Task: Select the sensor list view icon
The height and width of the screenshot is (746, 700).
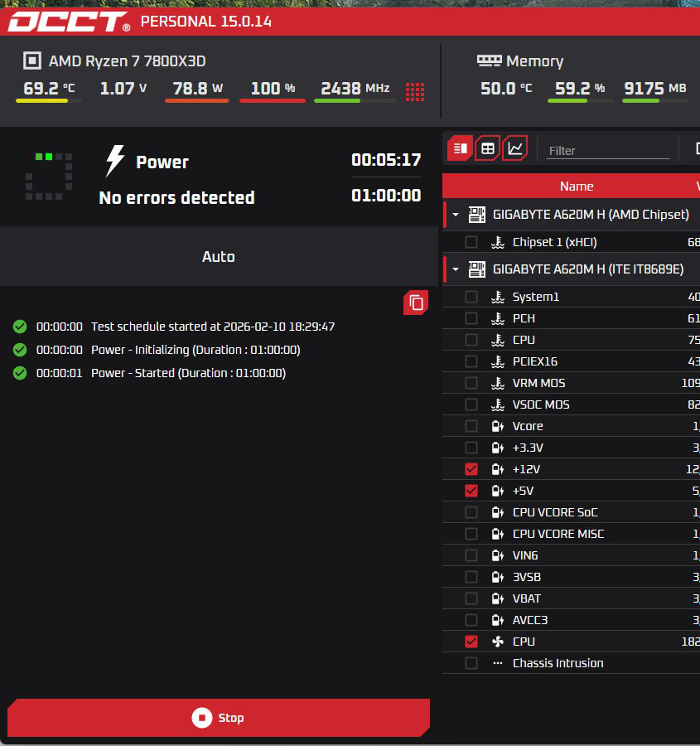Action: click(x=461, y=148)
